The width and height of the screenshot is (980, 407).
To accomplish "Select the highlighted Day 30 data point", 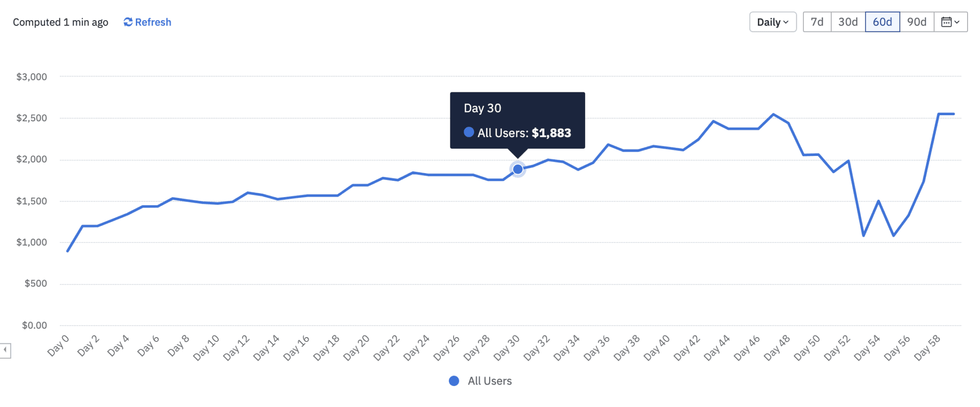I will tap(517, 169).
